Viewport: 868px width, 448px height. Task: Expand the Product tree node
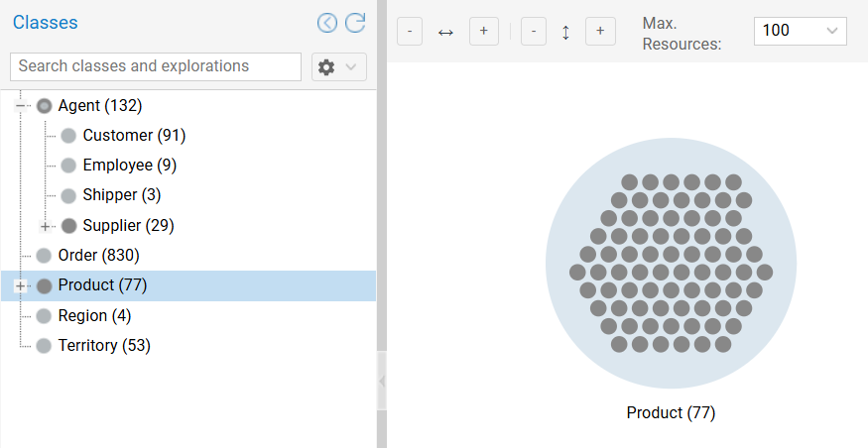tap(20, 286)
